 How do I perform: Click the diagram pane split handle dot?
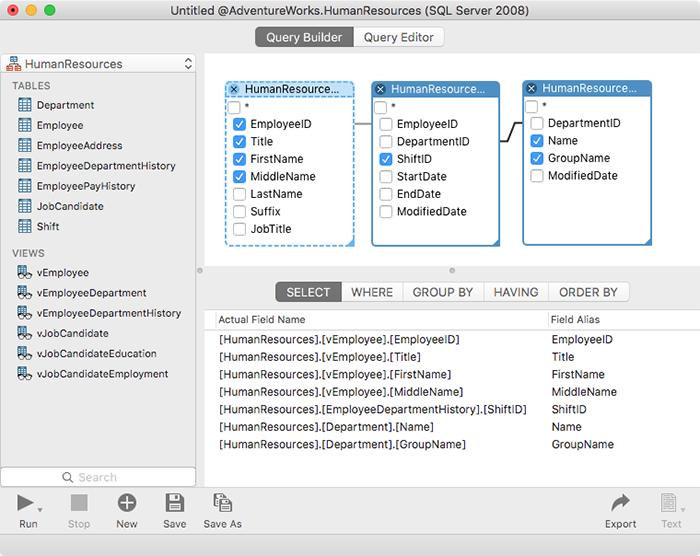(452, 271)
